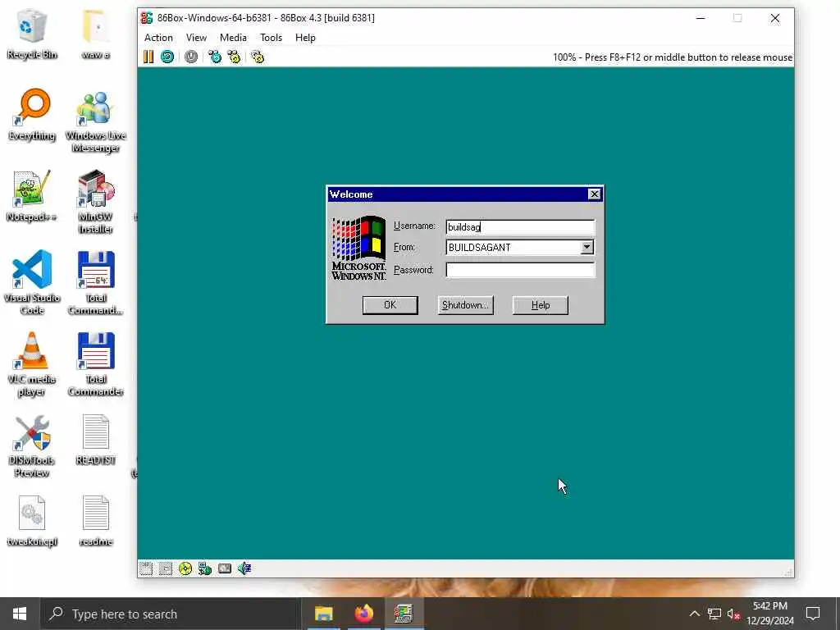This screenshot has height=630, width=840.
Task: Open the Help menu in 86Box
Action: (x=305, y=38)
